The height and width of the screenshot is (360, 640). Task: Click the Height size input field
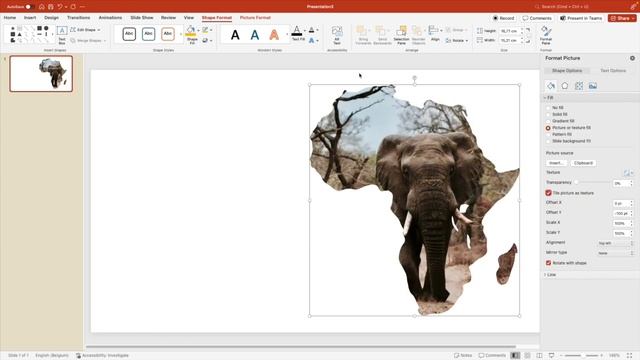[509, 31]
